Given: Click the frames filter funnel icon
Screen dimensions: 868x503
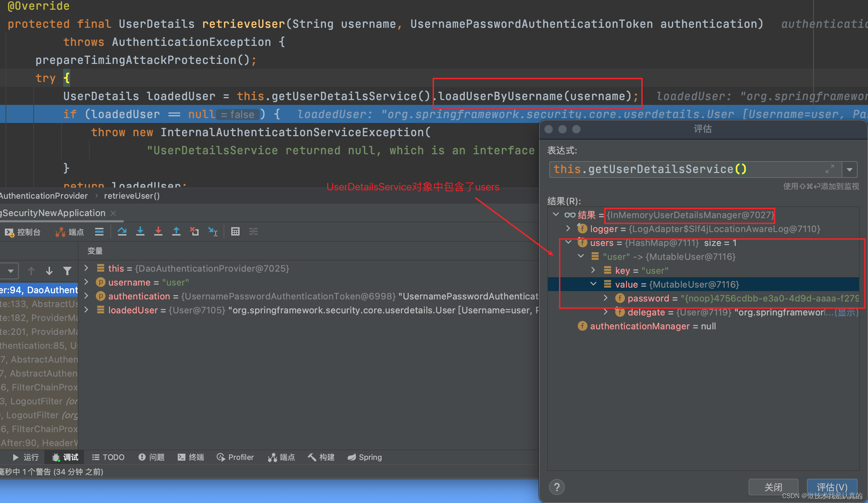Looking at the screenshot, I should (x=67, y=271).
